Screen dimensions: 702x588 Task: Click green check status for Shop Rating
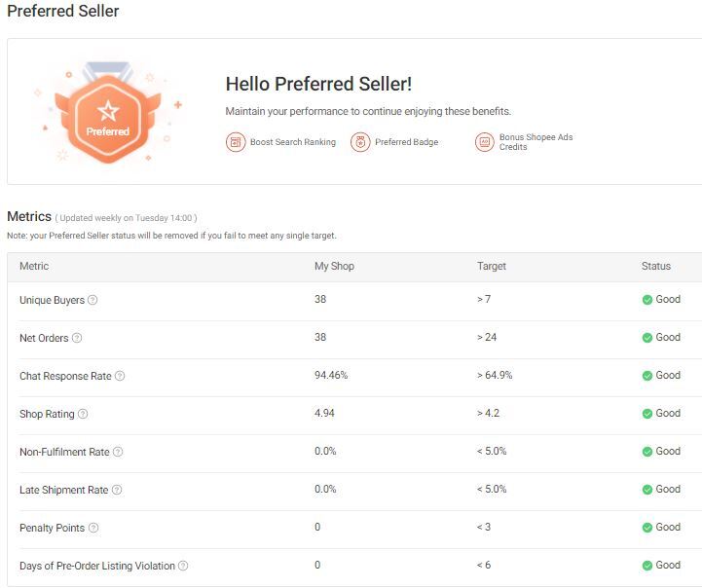coord(647,414)
